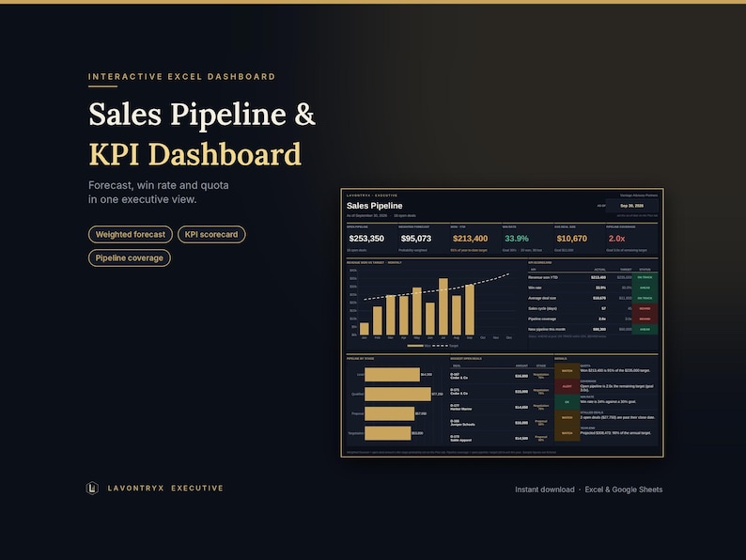Click the Sable Apparel deal row
The image size is (746, 560).
click(501, 439)
